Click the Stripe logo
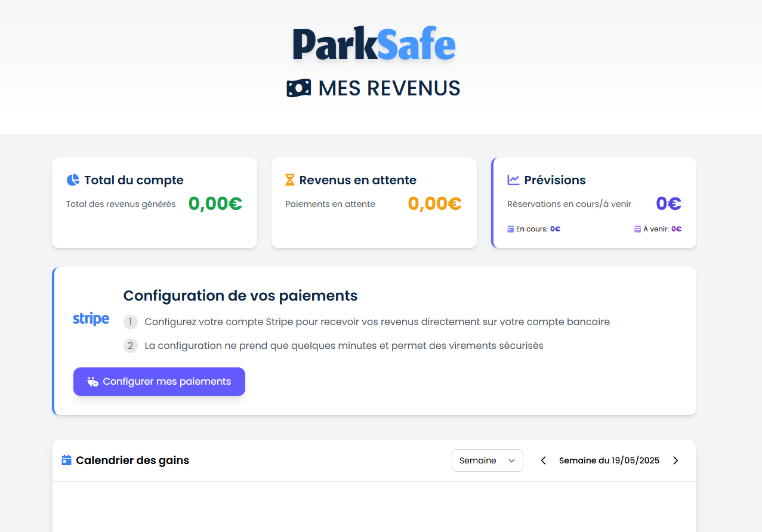Viewport: 762px width, 532px height. coord(91,319)
